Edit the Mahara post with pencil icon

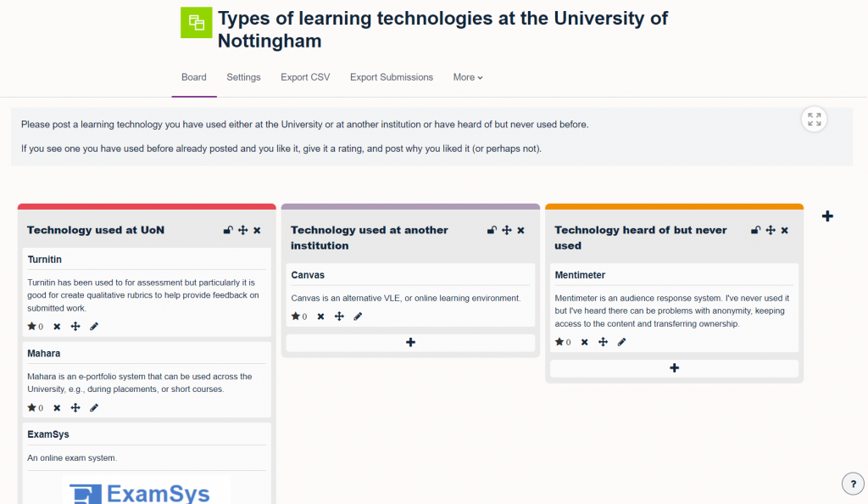[x=94, y=407]
